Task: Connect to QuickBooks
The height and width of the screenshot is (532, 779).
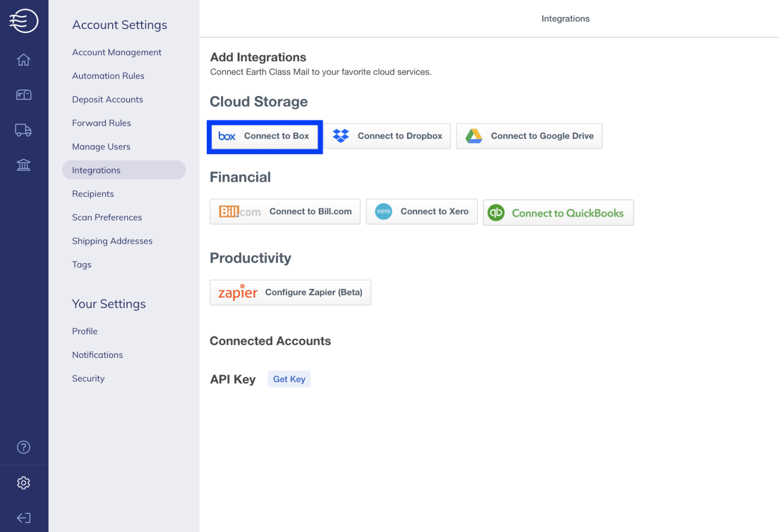Action: (x=558, y=213)
